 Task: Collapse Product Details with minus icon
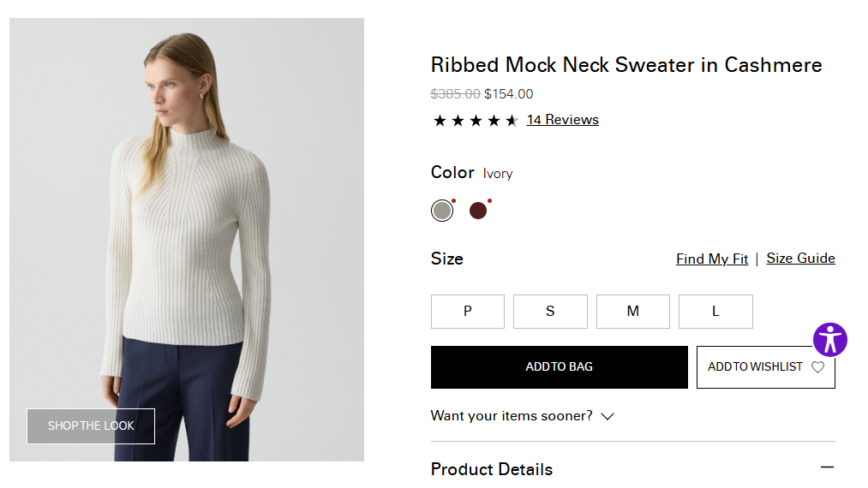[x=827, y=467]
